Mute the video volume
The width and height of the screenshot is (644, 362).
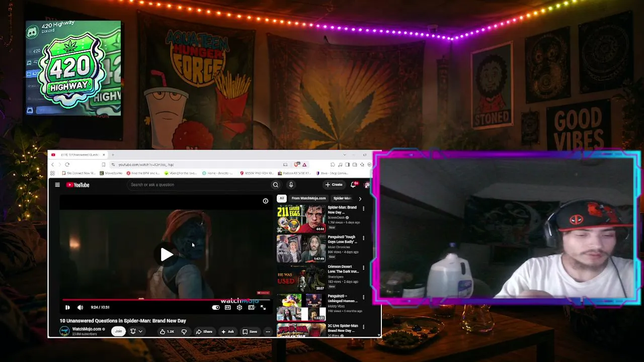tap(80, 307)
